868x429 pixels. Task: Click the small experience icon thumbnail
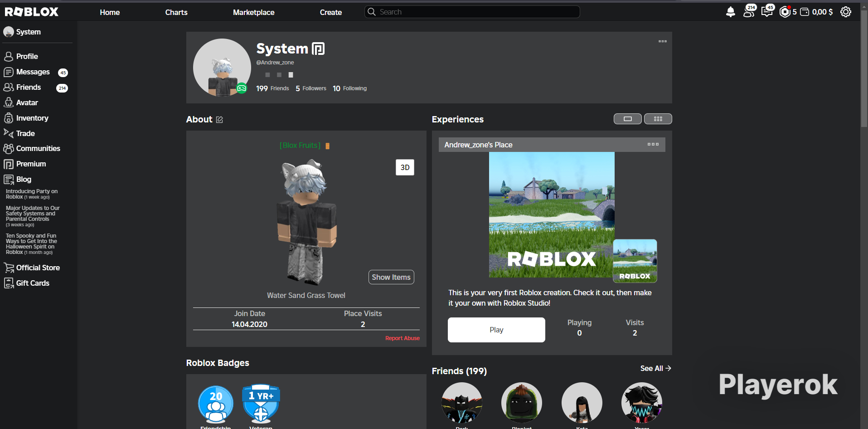coord(635,261)
